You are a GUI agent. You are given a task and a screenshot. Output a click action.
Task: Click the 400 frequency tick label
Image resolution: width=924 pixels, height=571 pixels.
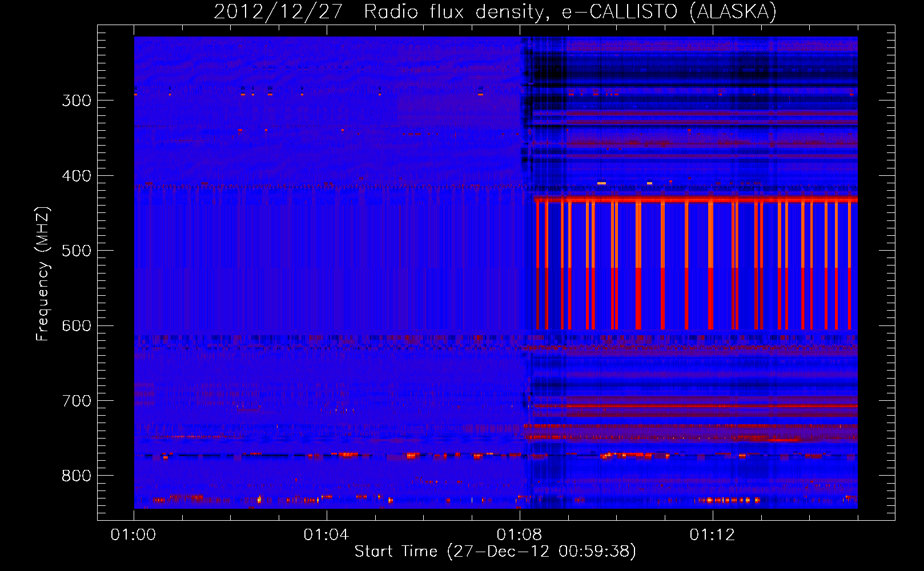coord(77,176)
